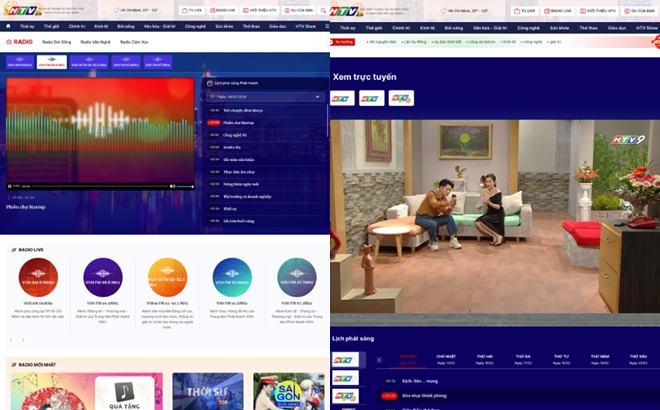Screen dimensions: 660x410
Task: Click calendar icon beside Lịch phát sóng Phát thanh
Action: click(210, 83)
